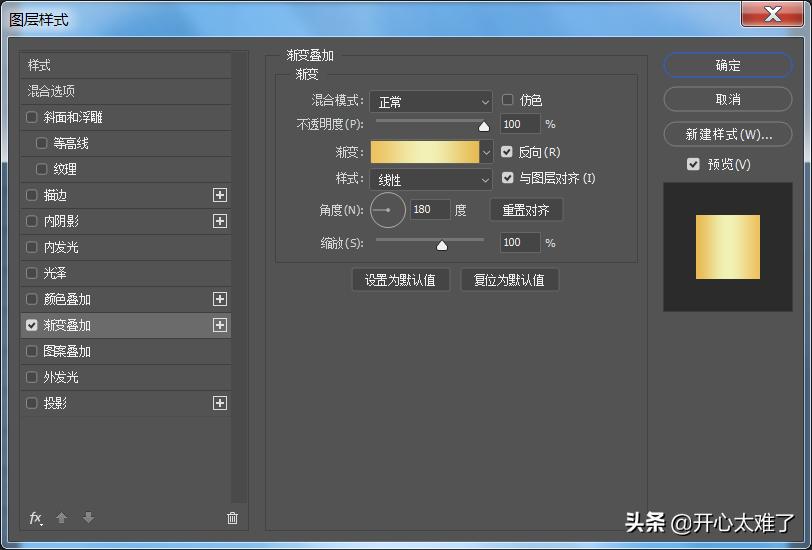Enable the 颜色叠加 checkbox

[32, 299]
